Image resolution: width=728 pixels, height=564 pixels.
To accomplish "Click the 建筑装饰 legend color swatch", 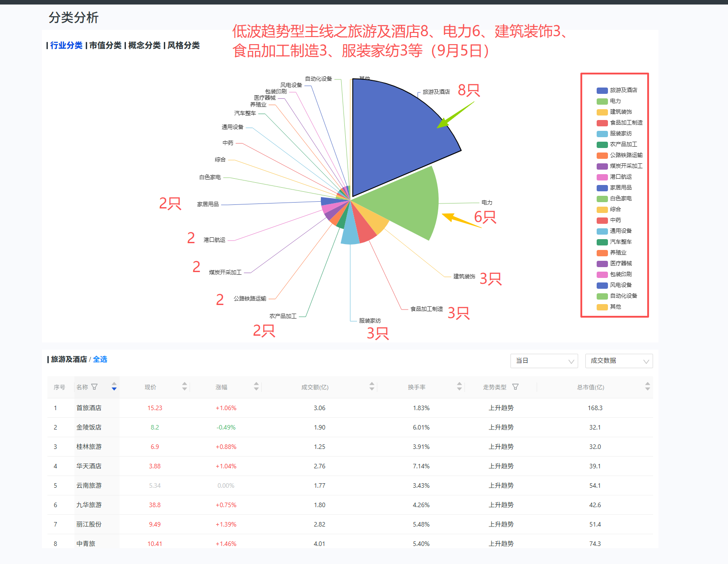I will [602, 111].
